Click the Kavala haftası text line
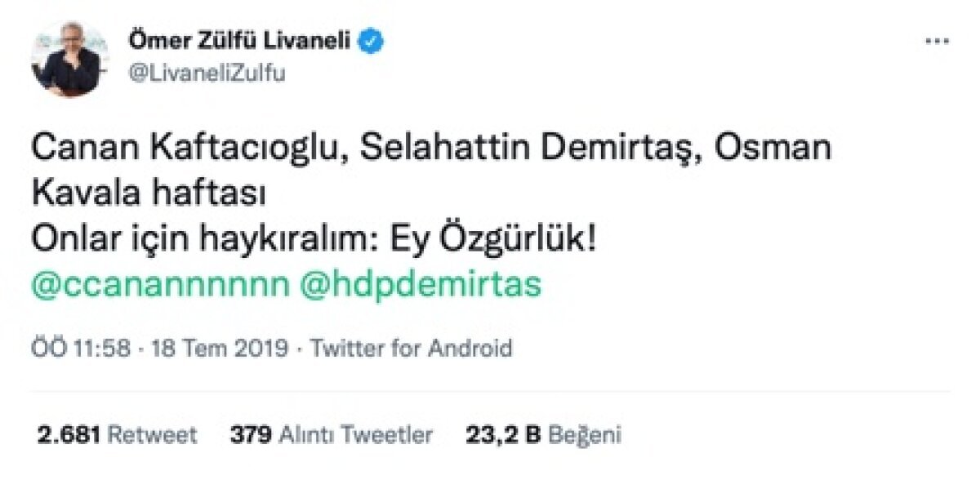980x480 pixels. 151,196
